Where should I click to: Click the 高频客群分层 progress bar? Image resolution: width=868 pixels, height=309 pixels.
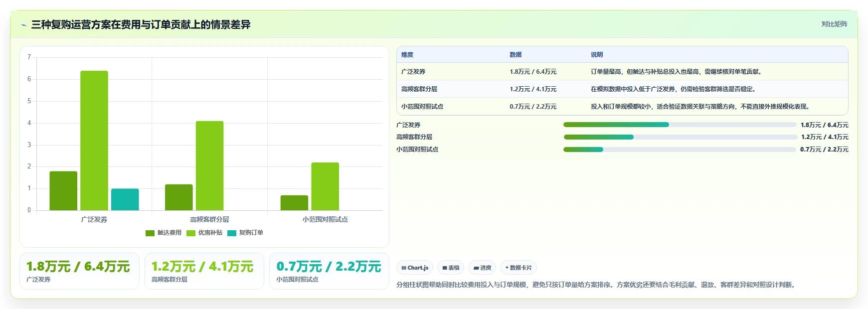click(680, 137)
